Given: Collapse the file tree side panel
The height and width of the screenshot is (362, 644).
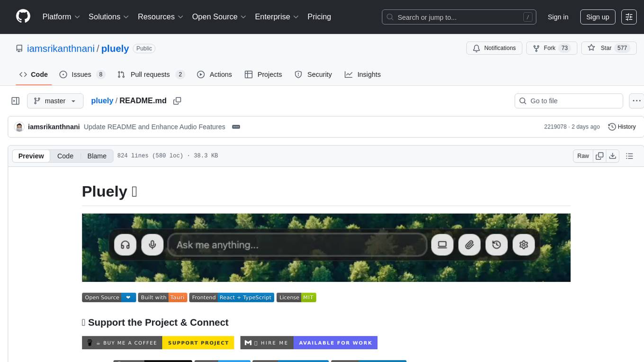Looking at the screenshot, I should coord(16,101).
